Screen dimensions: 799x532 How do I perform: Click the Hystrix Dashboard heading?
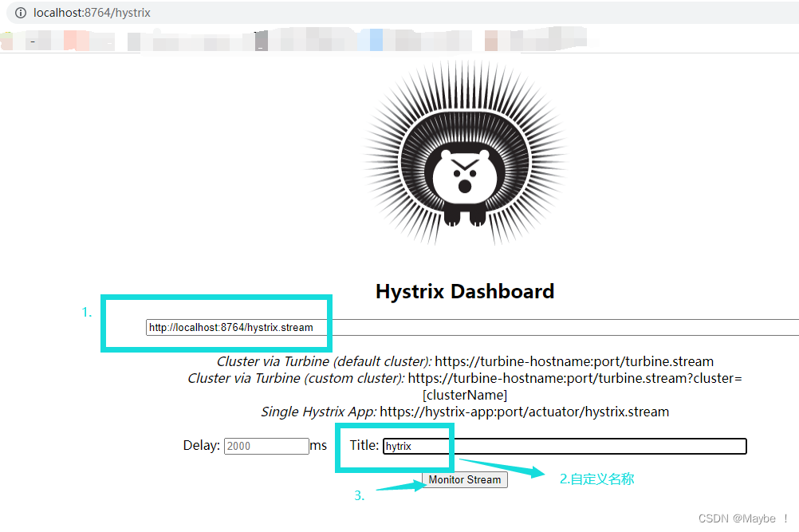point(465,291)
